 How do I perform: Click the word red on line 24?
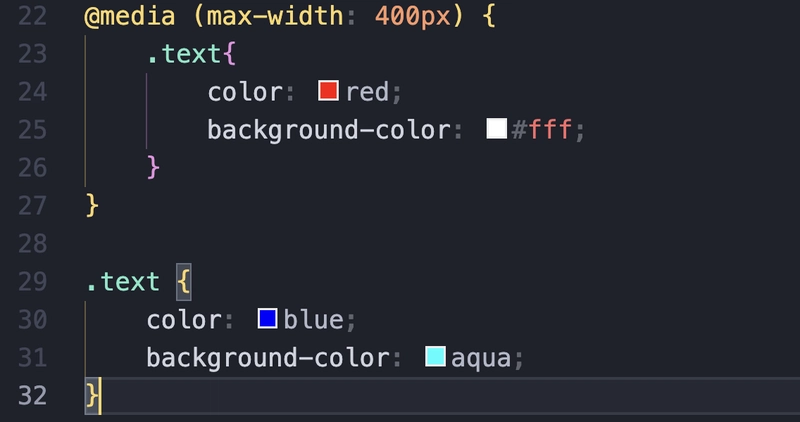pyautogui.click(x=367, y=92)
